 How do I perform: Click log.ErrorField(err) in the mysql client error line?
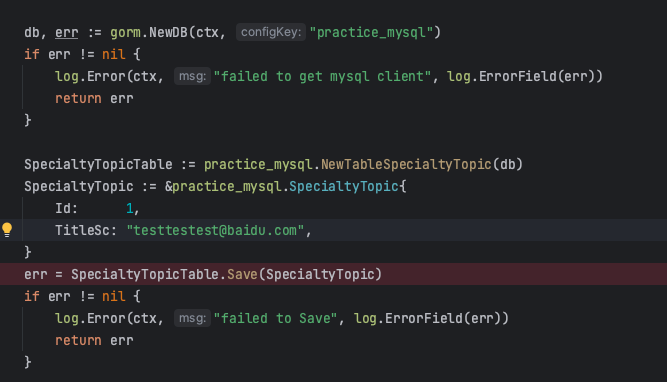click(524, 77)
